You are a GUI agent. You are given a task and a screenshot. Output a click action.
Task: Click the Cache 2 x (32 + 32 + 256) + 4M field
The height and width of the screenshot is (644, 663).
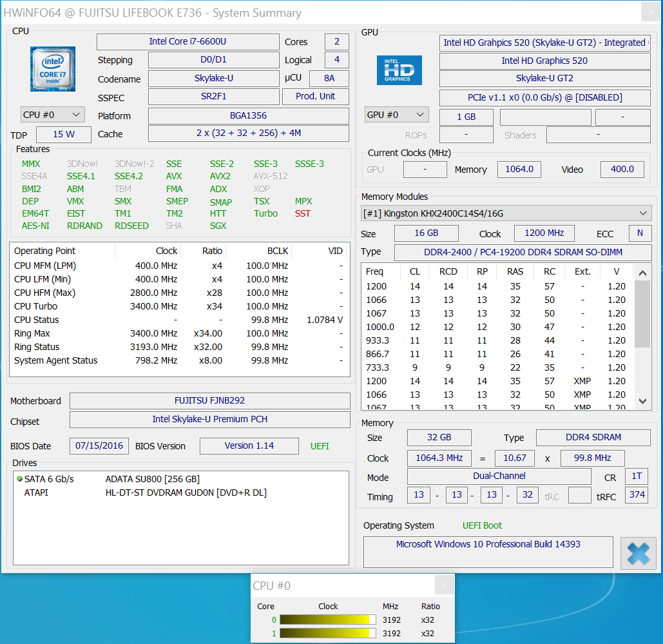[249, 133]
